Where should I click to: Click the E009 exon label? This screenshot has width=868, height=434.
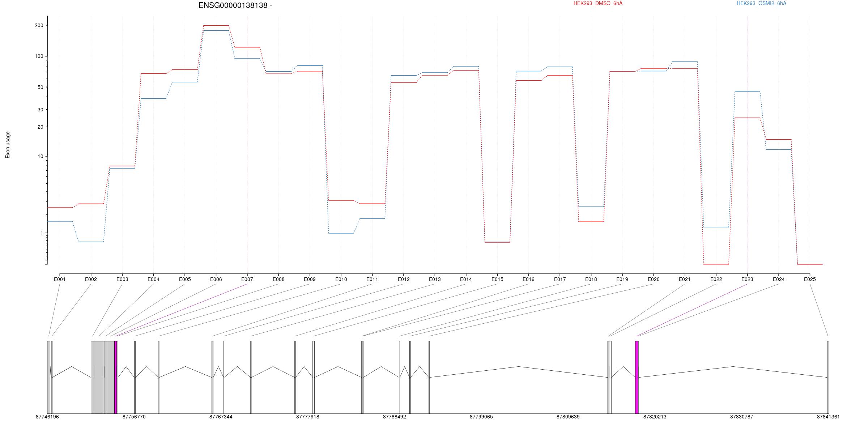click(x=310, y=279)
